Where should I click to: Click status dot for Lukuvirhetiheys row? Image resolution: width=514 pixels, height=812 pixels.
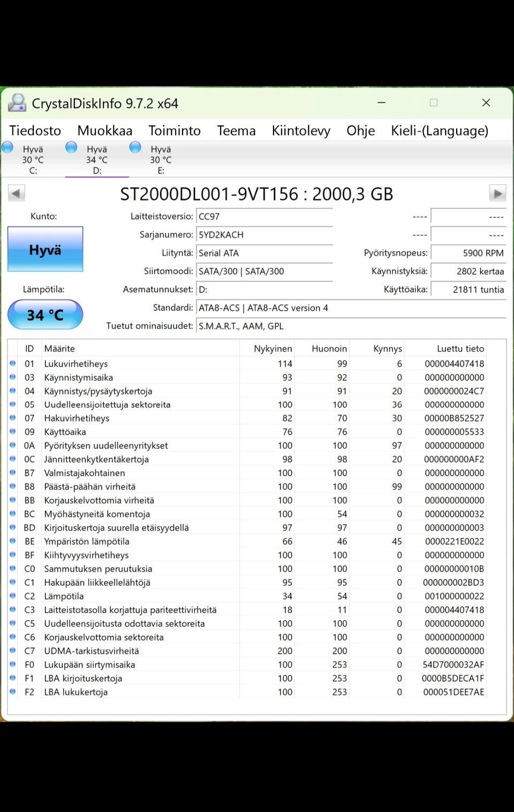click(x=13, y=363)
